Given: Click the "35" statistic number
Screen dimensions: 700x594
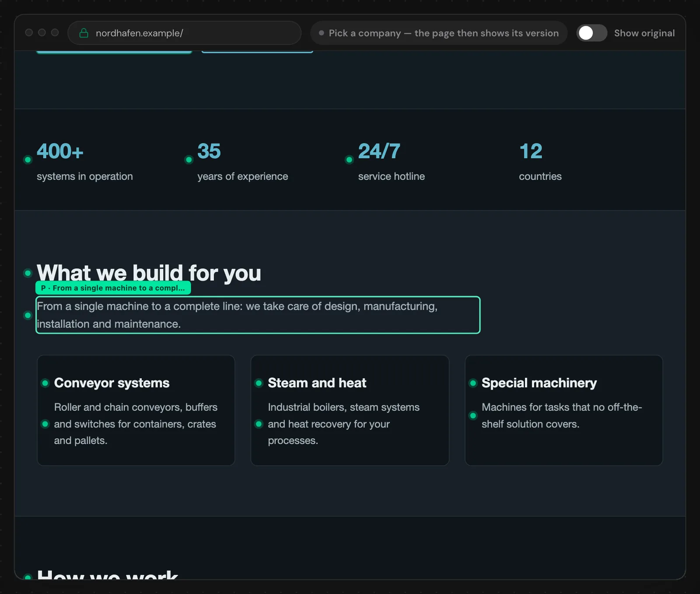Looking at the screenshot, I should click(x=209, y=151).
